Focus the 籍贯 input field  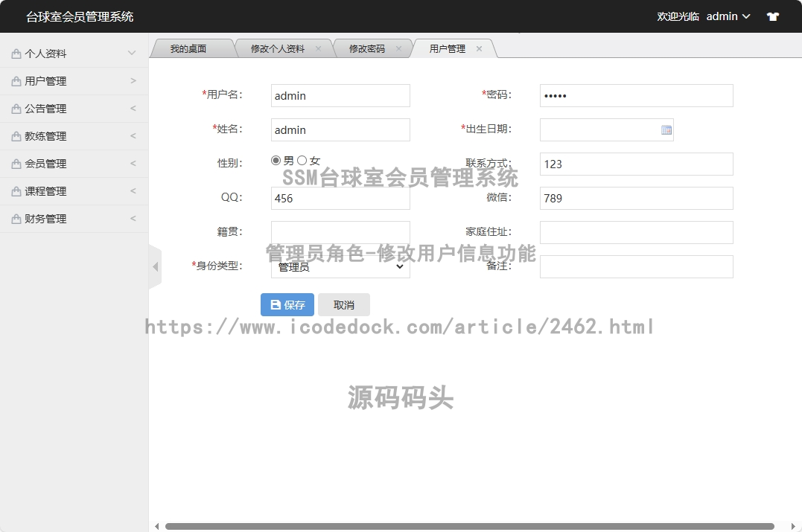point(340,233)
